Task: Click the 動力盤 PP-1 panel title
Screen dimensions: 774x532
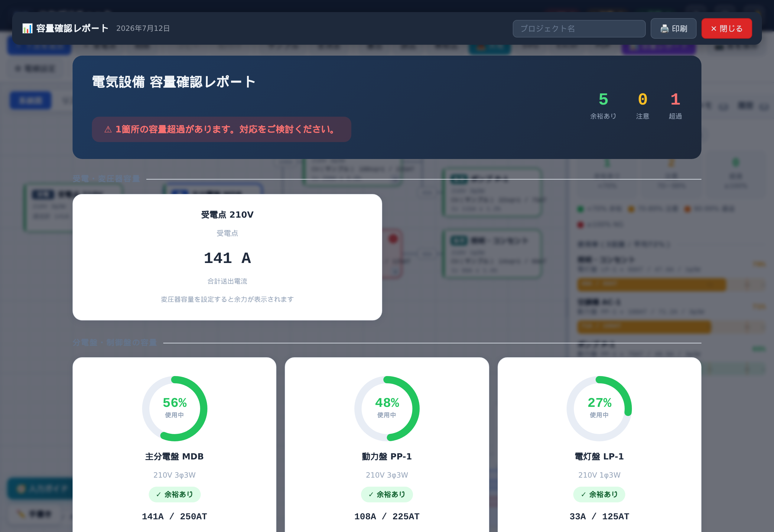Action: point(387,456)
